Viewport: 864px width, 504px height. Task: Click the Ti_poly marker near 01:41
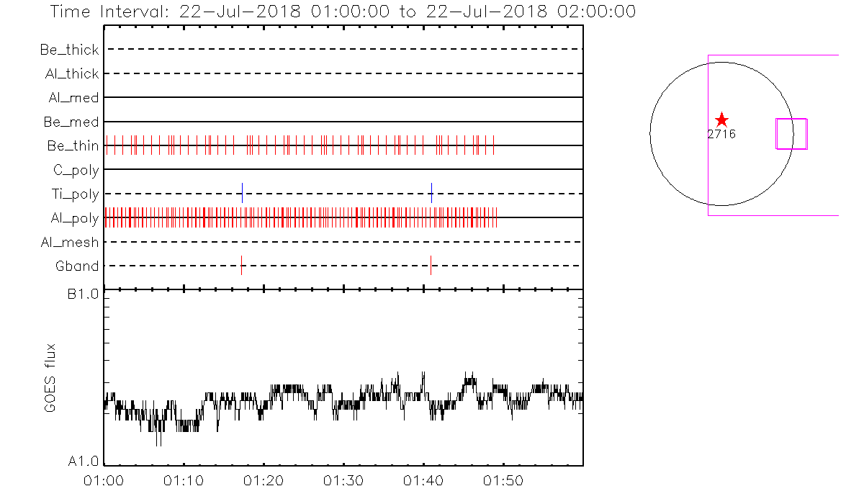coord(431,193)
